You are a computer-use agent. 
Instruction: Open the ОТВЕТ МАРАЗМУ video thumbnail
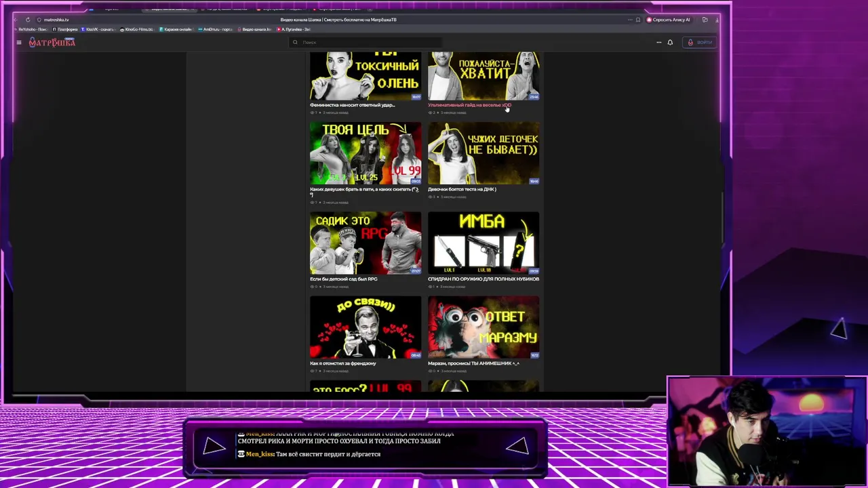[x=484, y=327]
